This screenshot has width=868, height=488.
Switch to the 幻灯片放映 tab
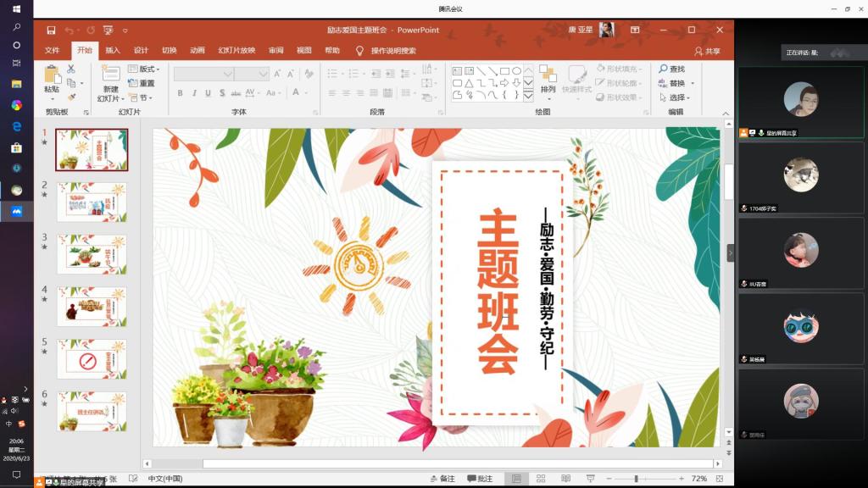236,51
